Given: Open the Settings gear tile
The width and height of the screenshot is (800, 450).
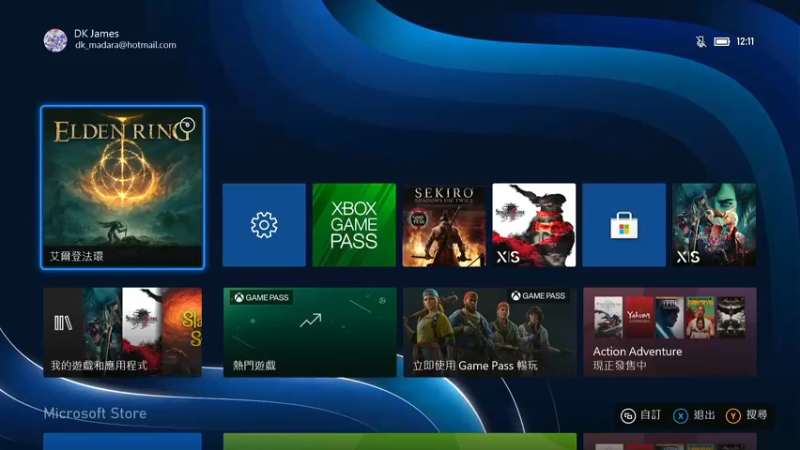Looking at the screenshot, I should 264,225.
